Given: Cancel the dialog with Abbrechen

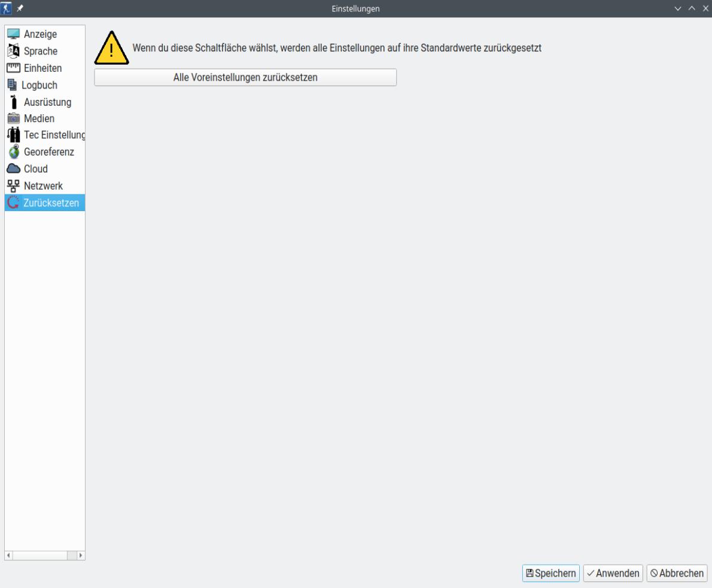Looking at the screenshot, I should tap(677, 573).
